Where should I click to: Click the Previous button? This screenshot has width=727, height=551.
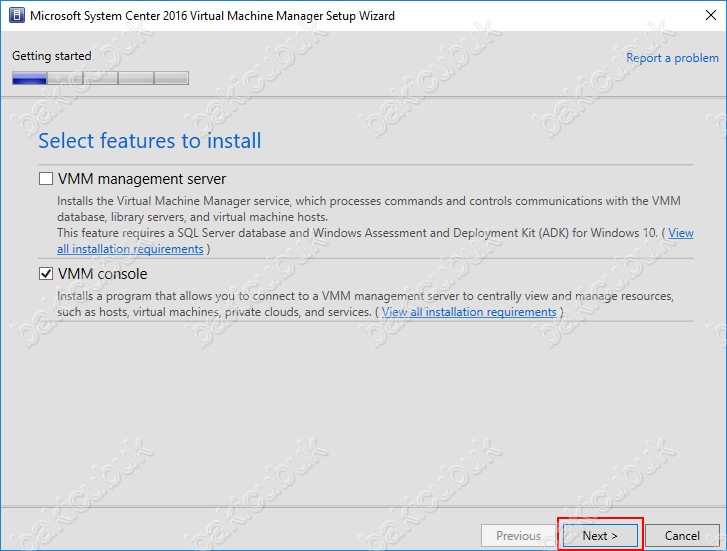(518, 536)
